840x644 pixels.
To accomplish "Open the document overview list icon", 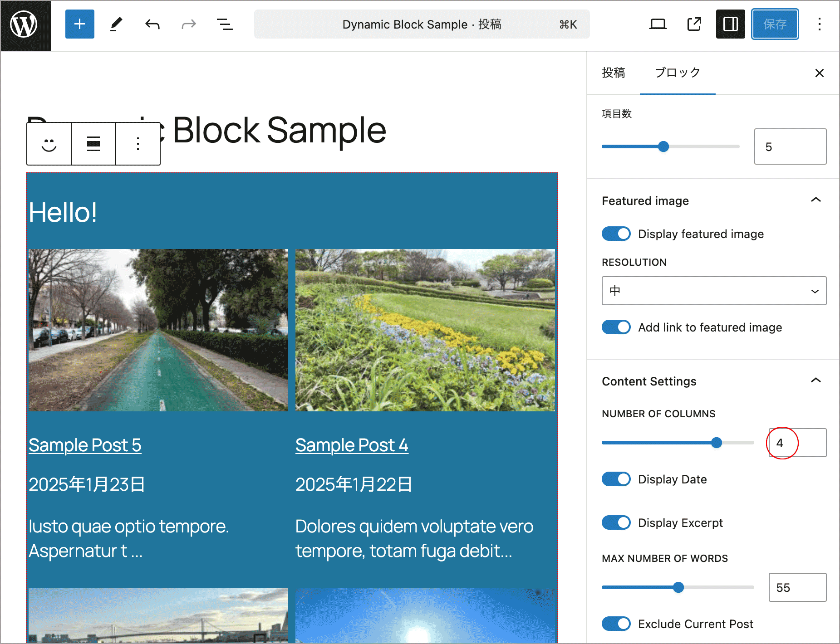I will (225, 24).
